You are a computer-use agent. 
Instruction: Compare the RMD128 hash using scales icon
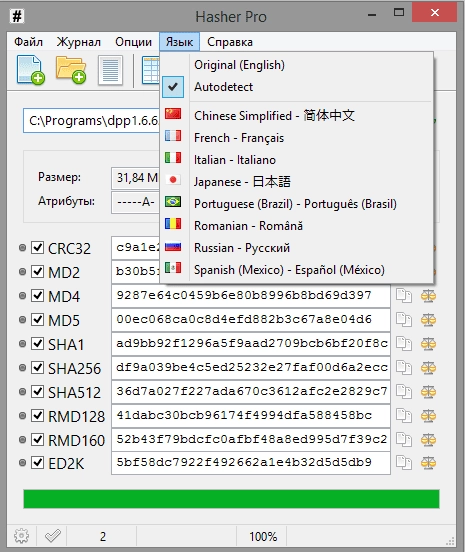click(x=428, y=415)
